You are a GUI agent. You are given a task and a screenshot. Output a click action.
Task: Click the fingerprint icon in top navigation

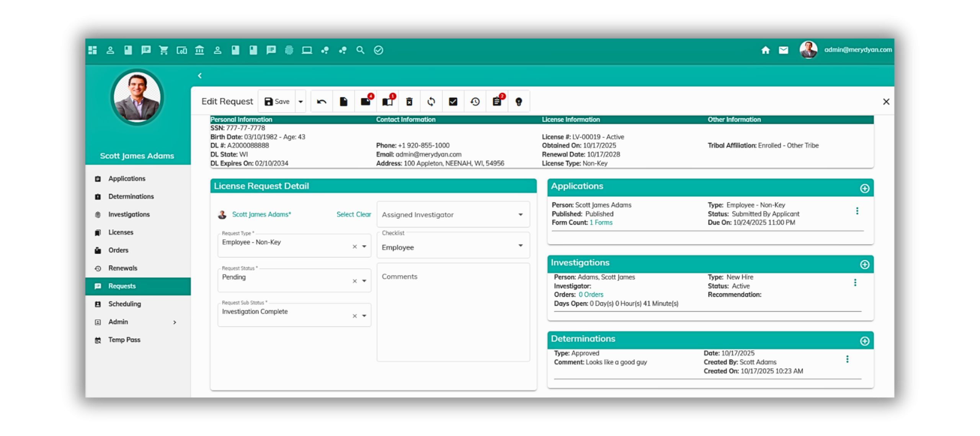[x=289, y=50]
